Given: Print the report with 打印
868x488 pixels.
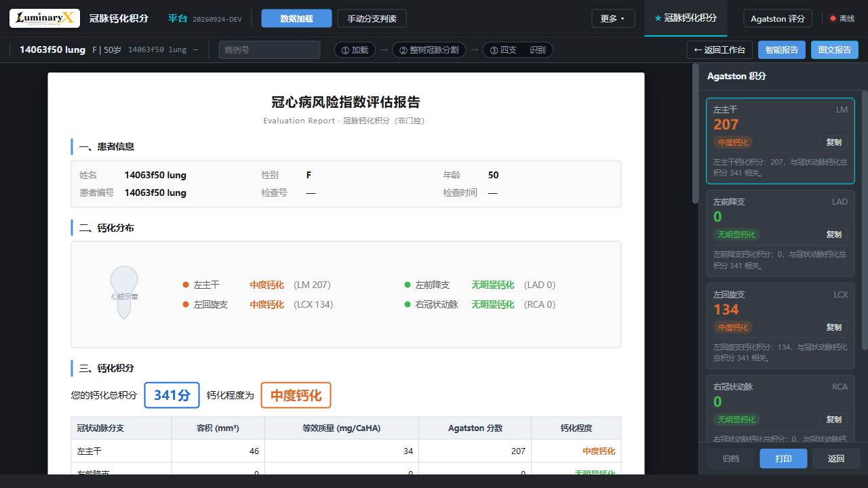Looking at the screenshot, I should pos(783,458).
